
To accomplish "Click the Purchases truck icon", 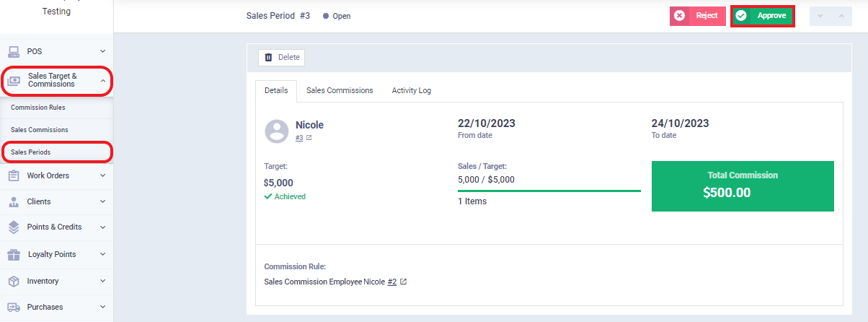I will pyautogui.click(x=14, y=307).
